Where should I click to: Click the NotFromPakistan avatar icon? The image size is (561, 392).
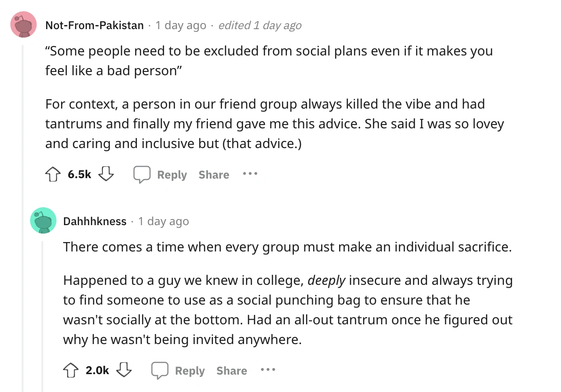tap(24, 24)
